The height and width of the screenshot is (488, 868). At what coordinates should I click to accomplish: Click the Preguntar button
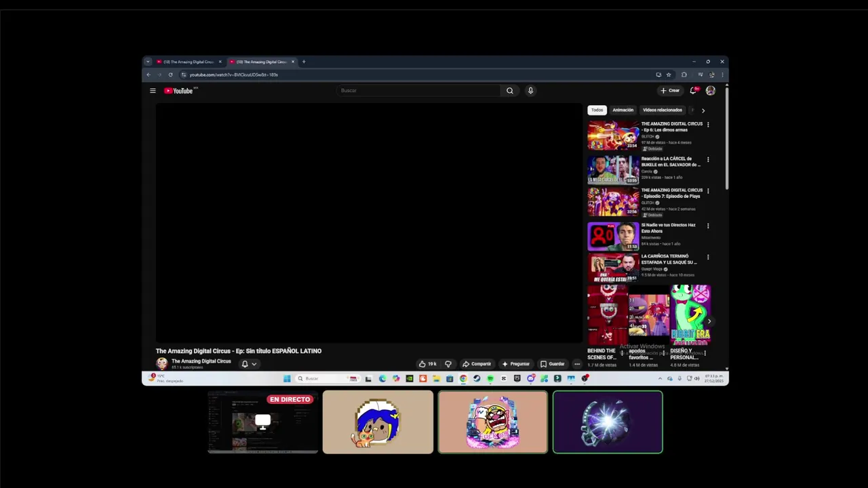coord(515,364)
